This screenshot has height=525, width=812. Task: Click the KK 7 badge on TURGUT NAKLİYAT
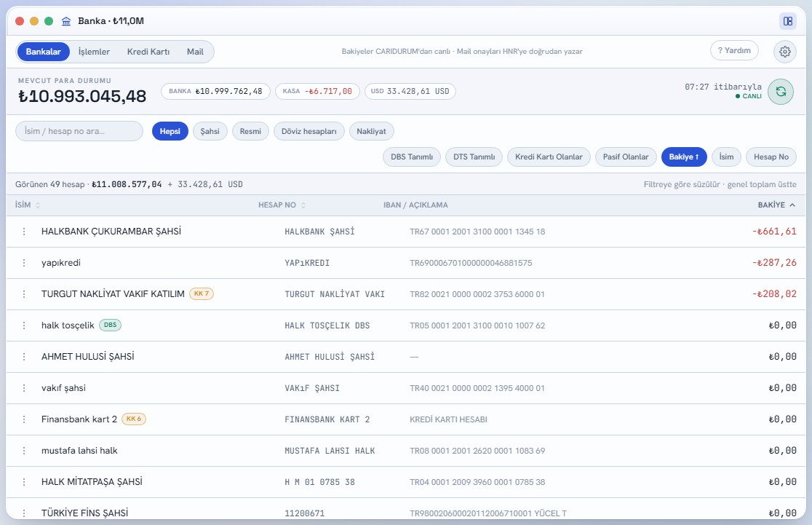click(x=202, y=294)
